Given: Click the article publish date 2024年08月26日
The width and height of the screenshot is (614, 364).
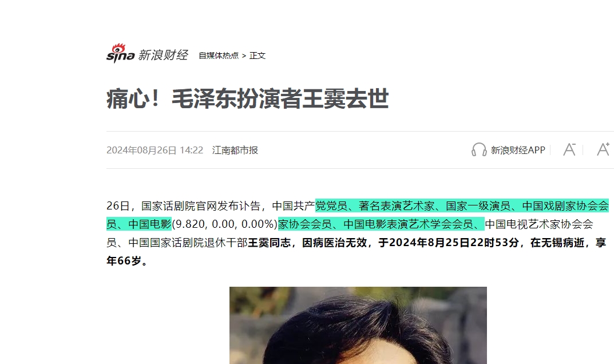Looking at the screenshot, I should click(141, 150).
